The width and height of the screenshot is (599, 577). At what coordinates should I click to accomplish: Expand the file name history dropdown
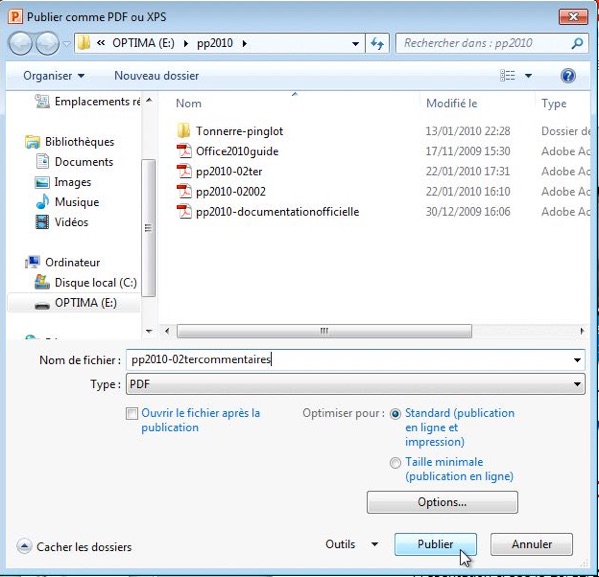(577, 360)
